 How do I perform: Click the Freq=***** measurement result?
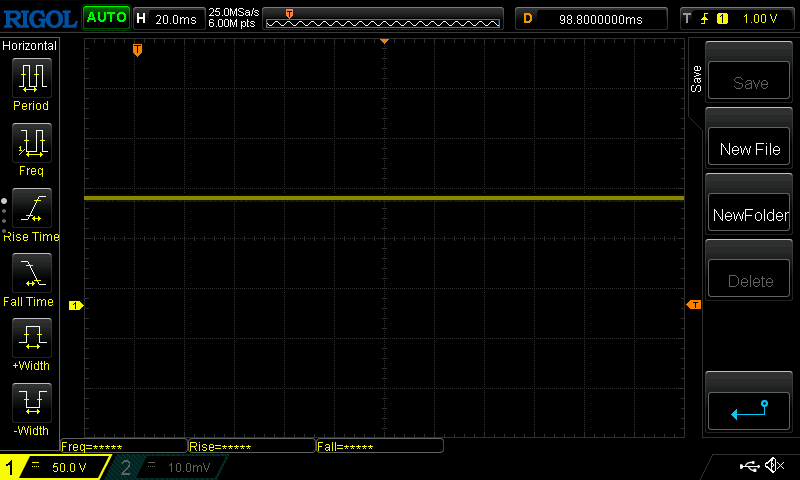click(124, 446)
